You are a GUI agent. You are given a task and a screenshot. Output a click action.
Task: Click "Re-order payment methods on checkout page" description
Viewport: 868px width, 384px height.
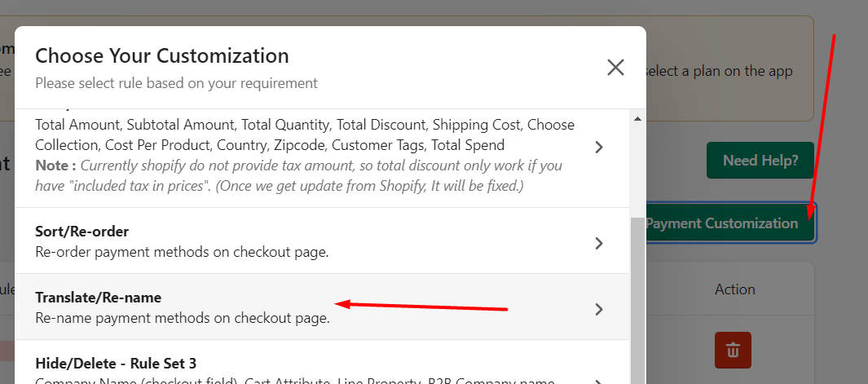tap(182, 252)
